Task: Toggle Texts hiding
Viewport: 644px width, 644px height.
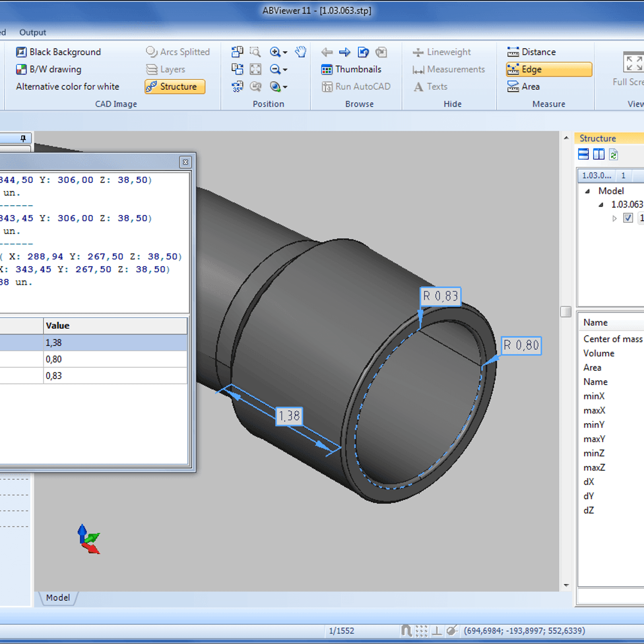Action: (430, 87)
